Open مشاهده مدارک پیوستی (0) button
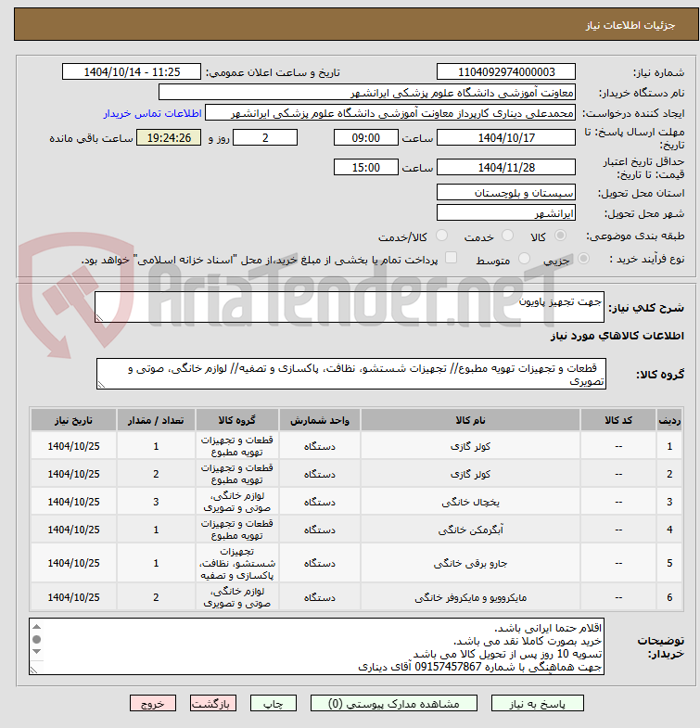This screenshot has height=728, width=700. [394, 703]
